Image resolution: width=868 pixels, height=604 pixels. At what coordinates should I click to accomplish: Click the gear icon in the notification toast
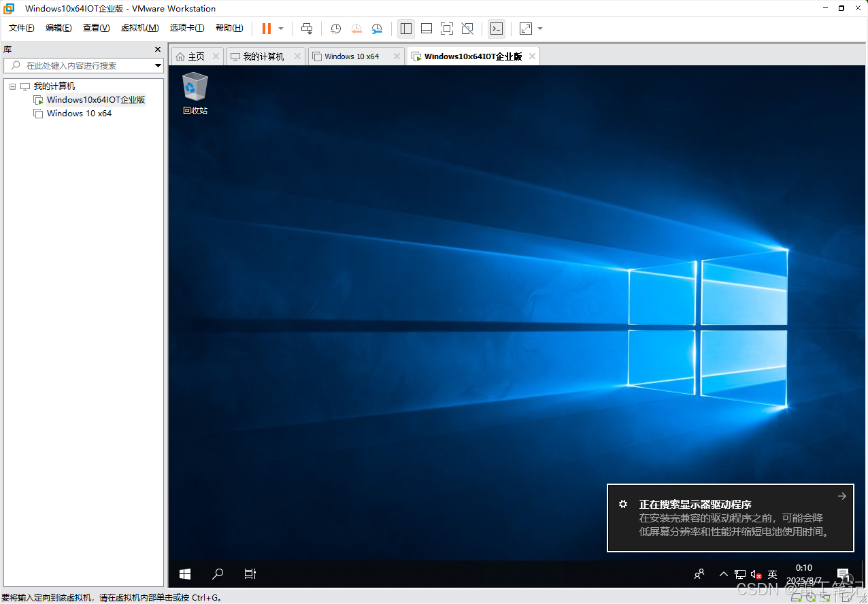point(622,504)
